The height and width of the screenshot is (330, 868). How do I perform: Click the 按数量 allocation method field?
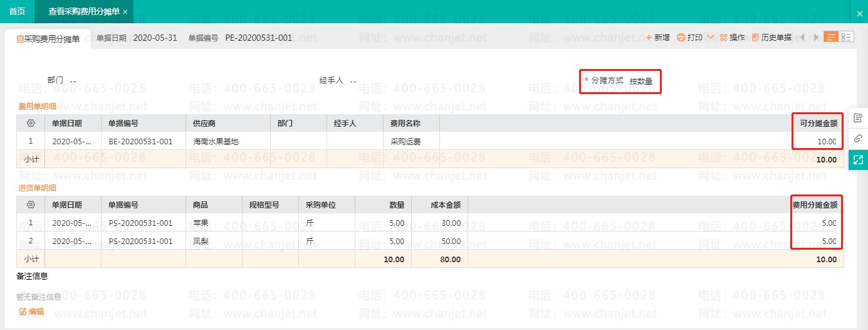pyautogui.click(x=641, y=81)
